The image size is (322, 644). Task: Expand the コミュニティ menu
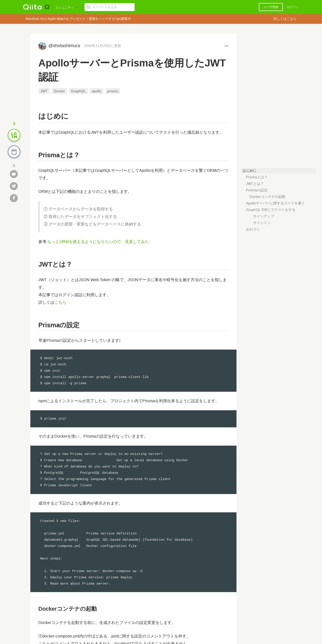pyautogui.click(x=66, y=8)
